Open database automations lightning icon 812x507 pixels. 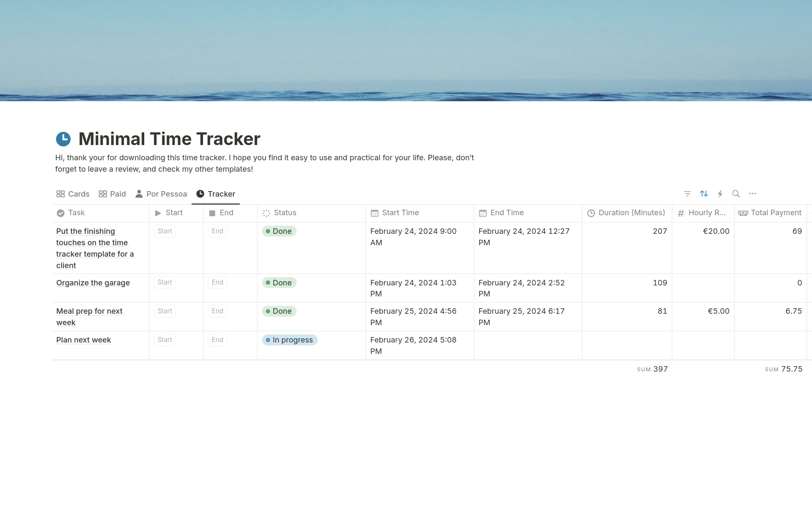point(720,193)
